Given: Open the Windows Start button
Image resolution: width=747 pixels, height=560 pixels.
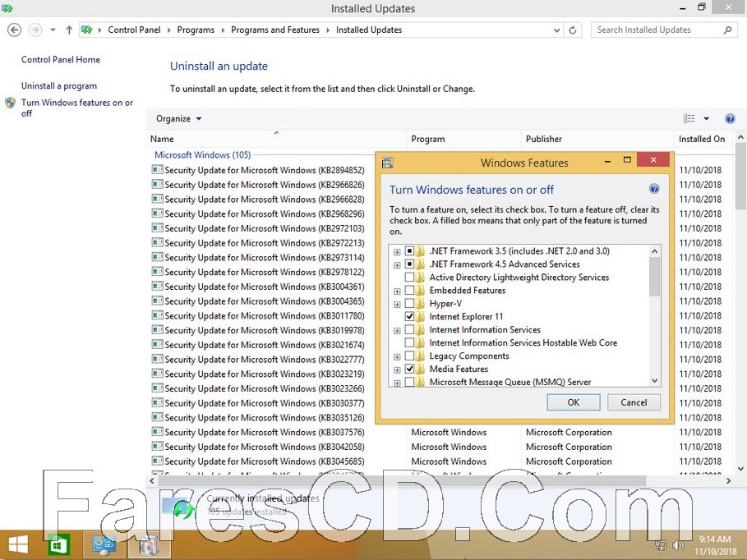Looking at the screenshot, I should pyautogui.click(x=18, y=545).
